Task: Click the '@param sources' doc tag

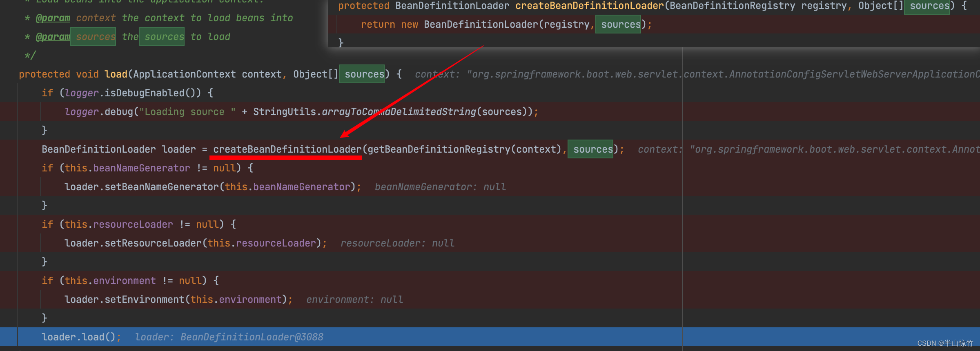Action: [76, 37]
